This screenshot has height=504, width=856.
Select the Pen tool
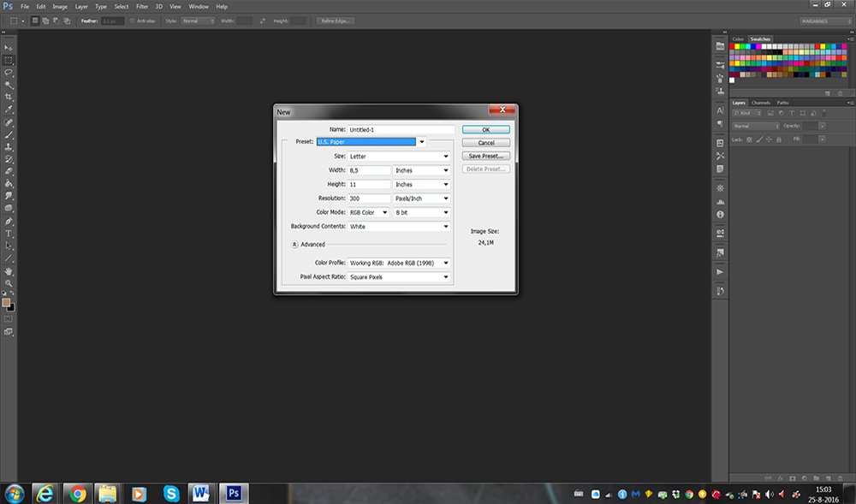9,222
